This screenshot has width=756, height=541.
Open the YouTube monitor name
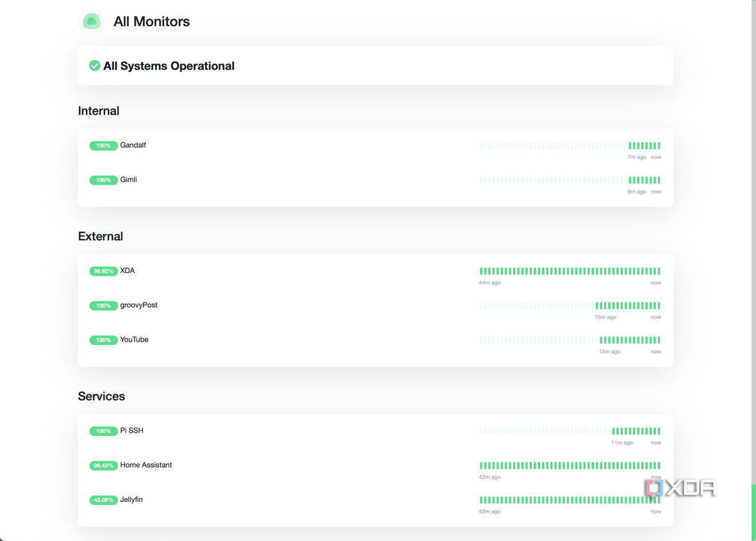pos(134,340)
